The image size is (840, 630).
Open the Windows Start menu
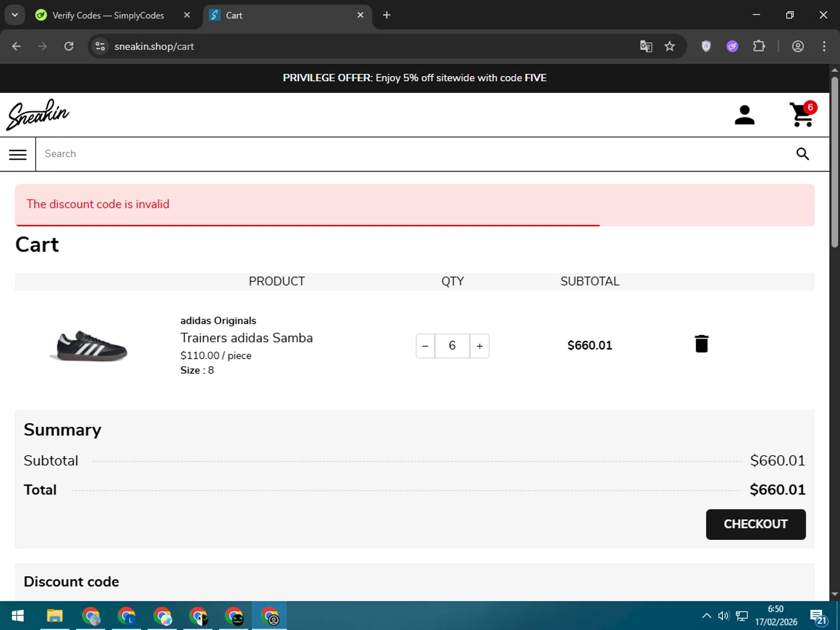18,616
